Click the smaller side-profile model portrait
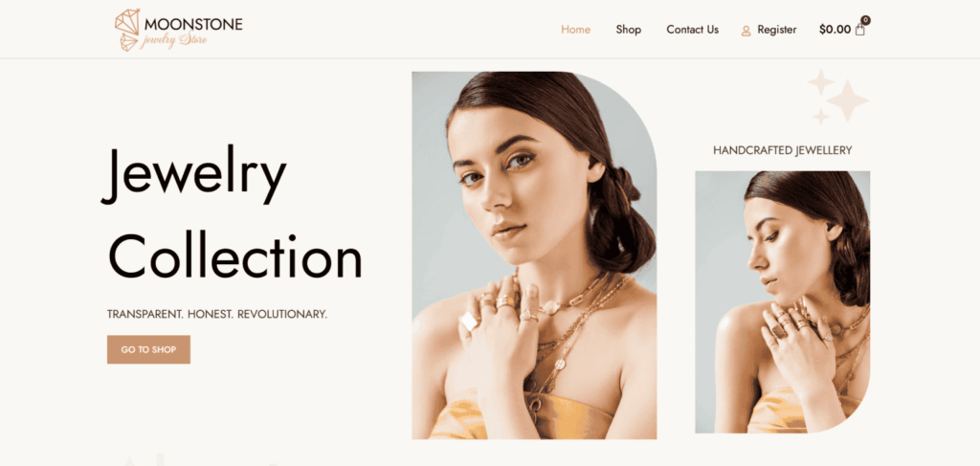The height and width of the screenshot is (466, 980). point(783,302)
